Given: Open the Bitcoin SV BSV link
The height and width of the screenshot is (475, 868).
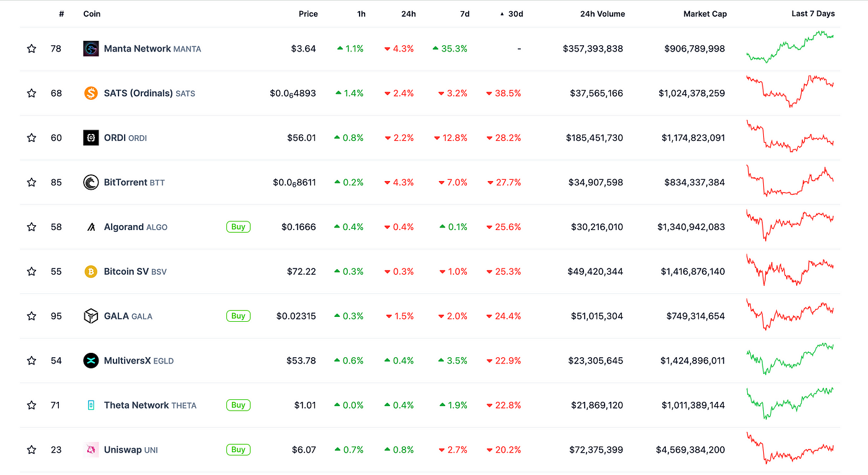Looking at the screenshot, I should tap(135, 272).
